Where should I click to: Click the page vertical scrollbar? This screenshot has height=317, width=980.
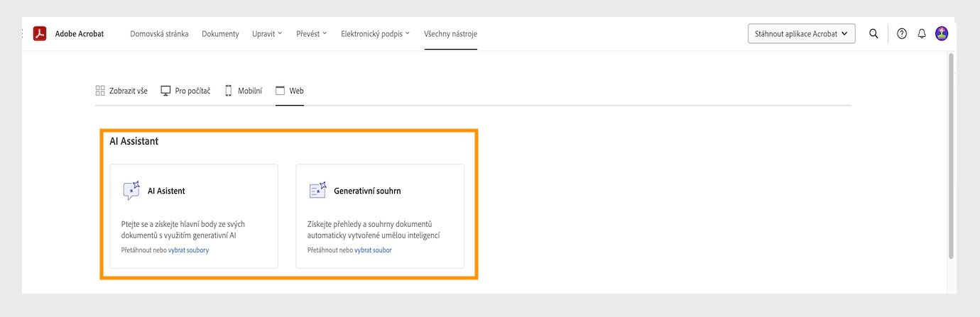tap(951, 156)
